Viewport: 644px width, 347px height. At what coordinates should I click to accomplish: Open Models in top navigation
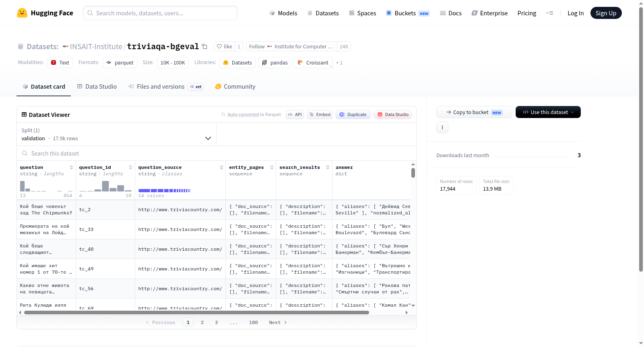pyautogui.click(x=283, y=13)
